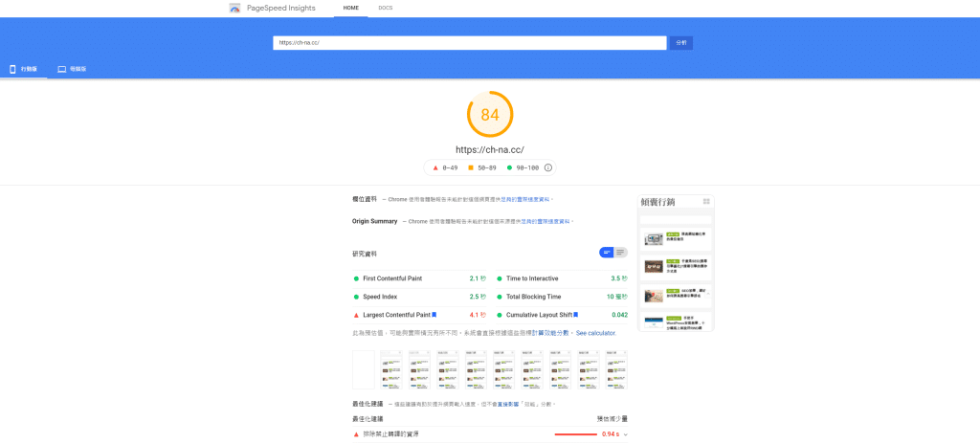Click the 84 performance score gauge
The image size is (980, 444).
[489, 115]
